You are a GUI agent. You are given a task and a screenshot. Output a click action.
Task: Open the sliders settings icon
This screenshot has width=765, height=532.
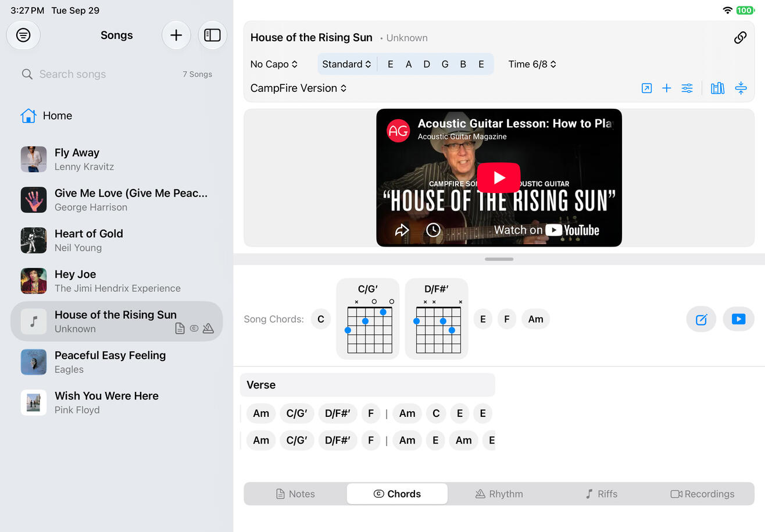coord(687,88)
